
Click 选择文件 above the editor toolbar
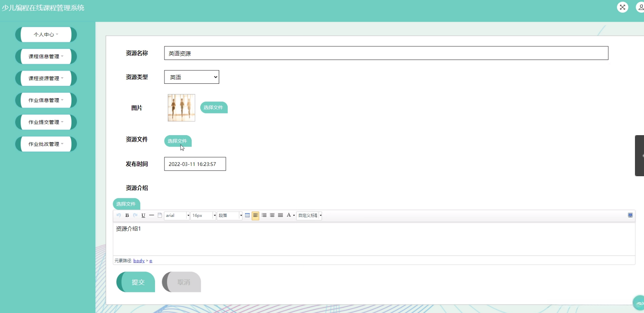point(127,204)
